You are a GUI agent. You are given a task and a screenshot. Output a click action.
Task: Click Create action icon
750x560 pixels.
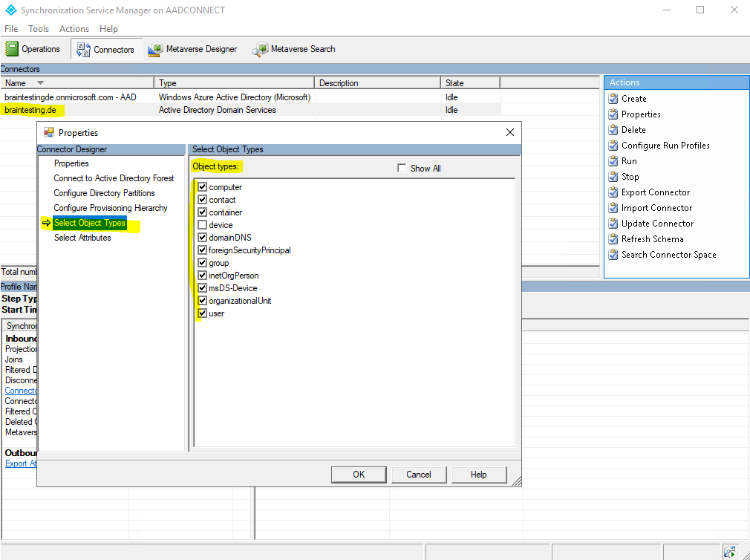pos(613,99)
